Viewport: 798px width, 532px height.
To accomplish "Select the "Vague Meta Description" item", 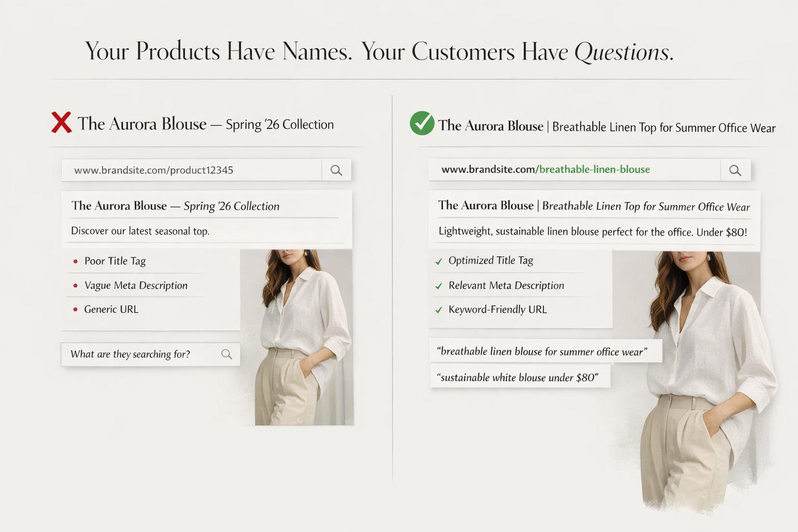I will point(136,285).
